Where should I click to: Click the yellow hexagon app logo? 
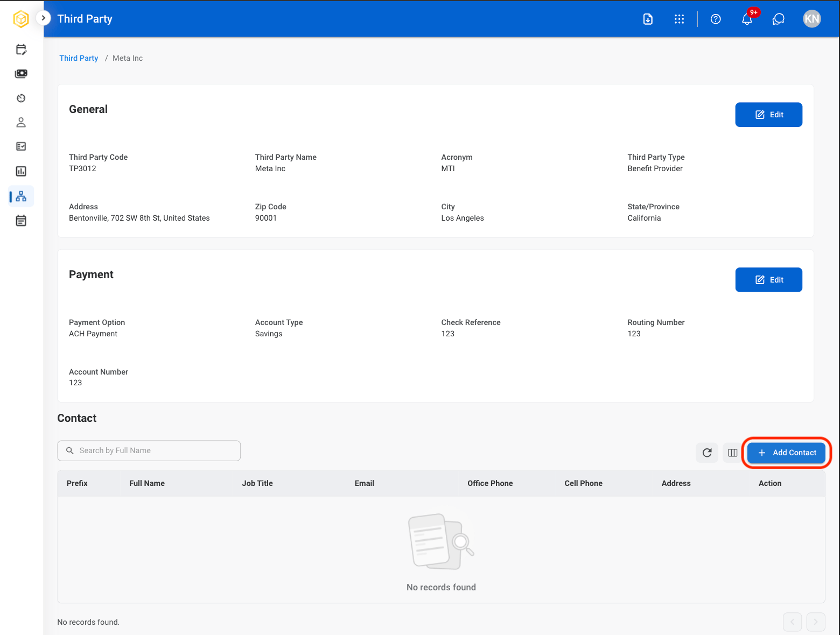[21, 19]
